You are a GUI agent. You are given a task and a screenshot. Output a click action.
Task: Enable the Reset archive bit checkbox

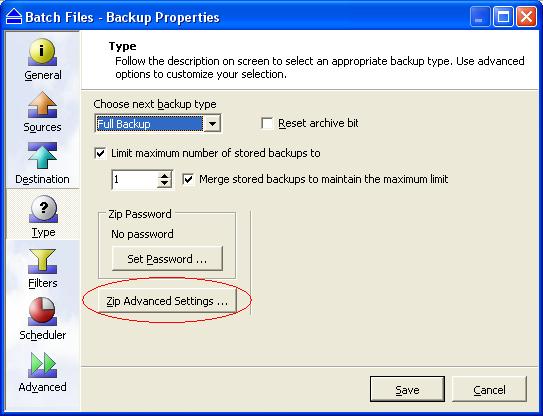(x=267, y=123)
